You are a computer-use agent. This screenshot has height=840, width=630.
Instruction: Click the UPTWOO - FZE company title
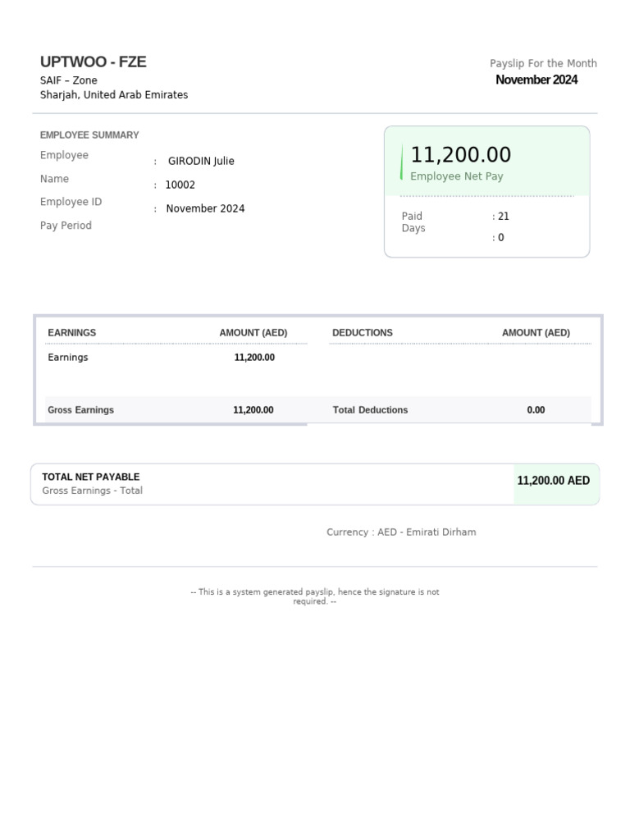point(94,62)
